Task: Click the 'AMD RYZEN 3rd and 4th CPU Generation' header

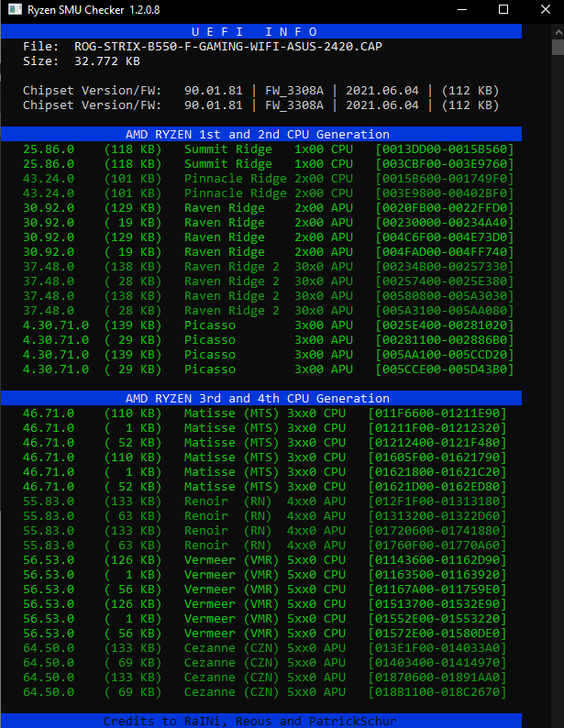Action: [x=258, y=398]
